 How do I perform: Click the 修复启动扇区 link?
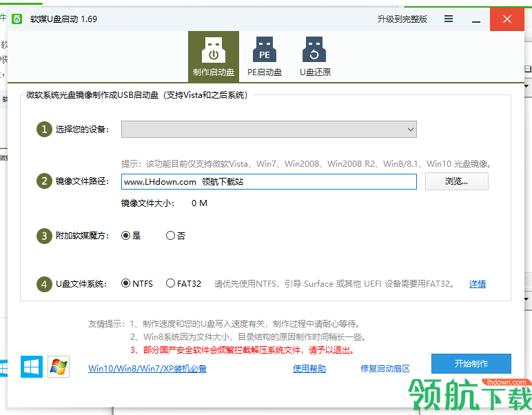pos(385,369)
